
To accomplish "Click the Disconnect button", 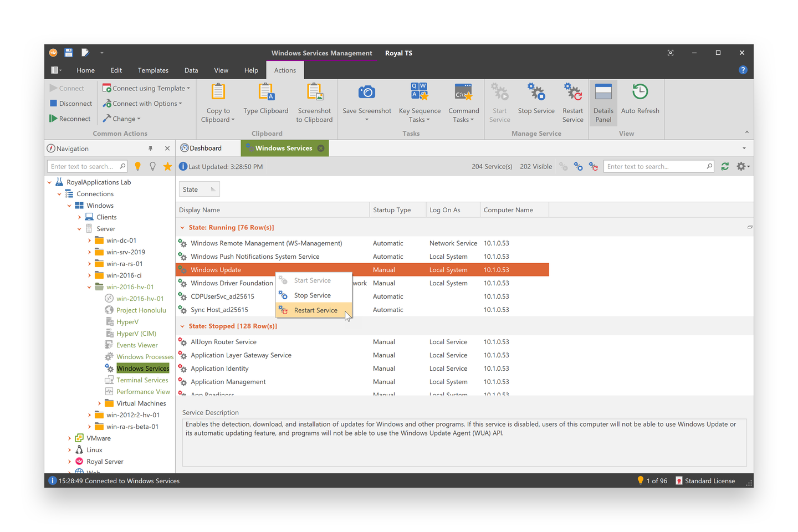I will 71,104.
